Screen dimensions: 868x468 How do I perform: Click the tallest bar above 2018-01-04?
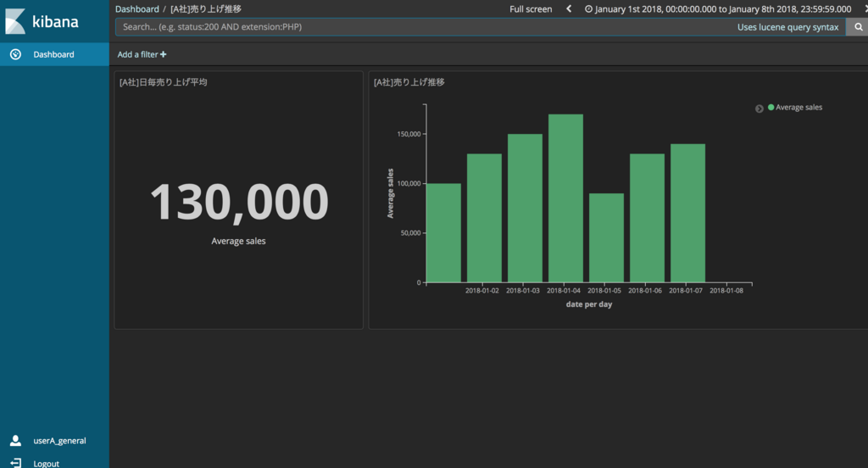[565, 198]
